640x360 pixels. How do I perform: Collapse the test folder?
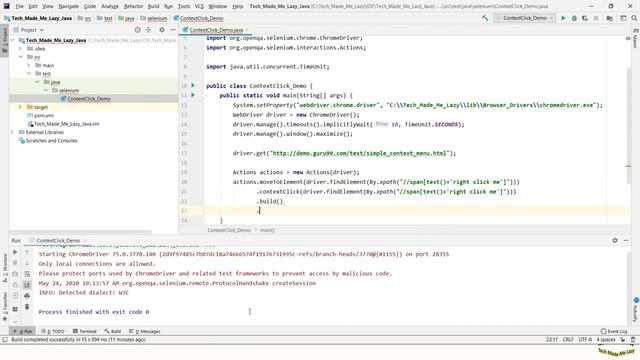click(x=29, y=73)
